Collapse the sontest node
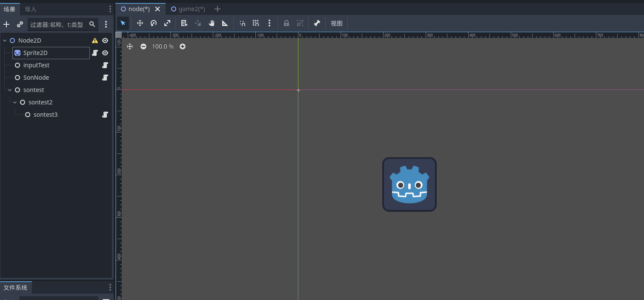 point(10,90)
